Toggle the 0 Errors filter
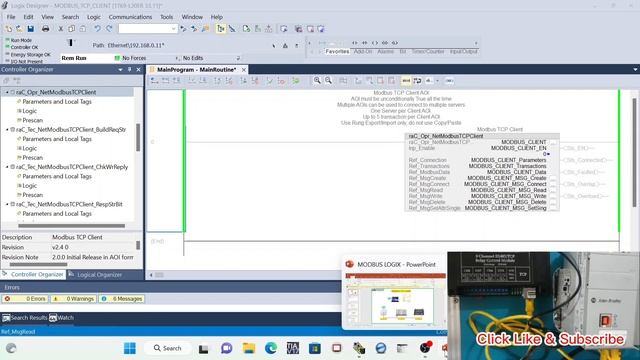This screenshot has height=360, width=640. [25, 299]
